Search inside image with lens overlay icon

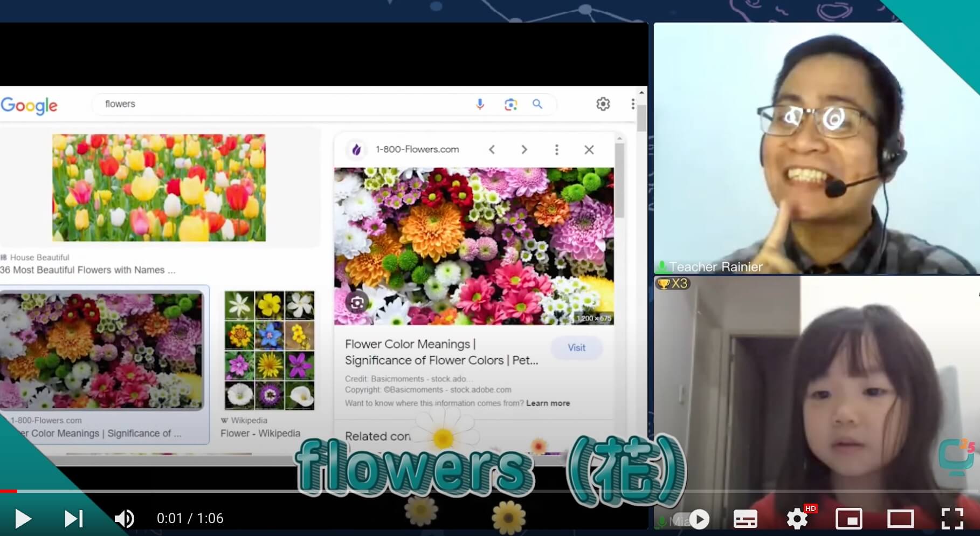357,303
